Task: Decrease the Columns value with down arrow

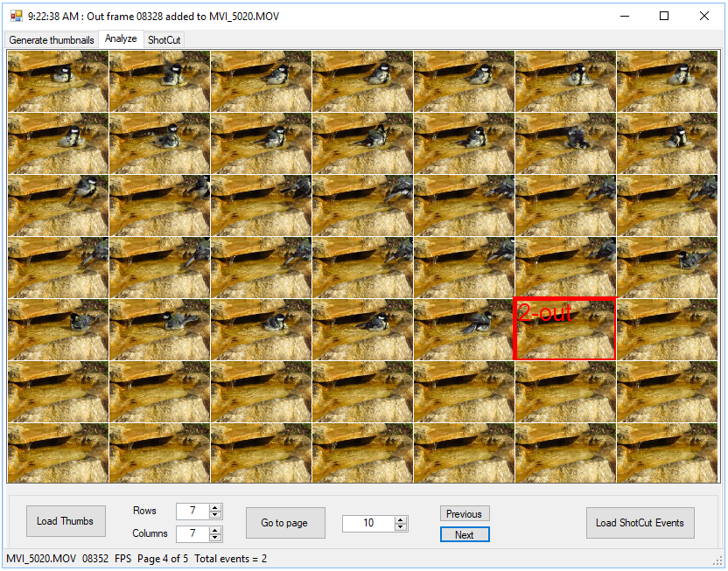Action: click(x=215, y=538)
